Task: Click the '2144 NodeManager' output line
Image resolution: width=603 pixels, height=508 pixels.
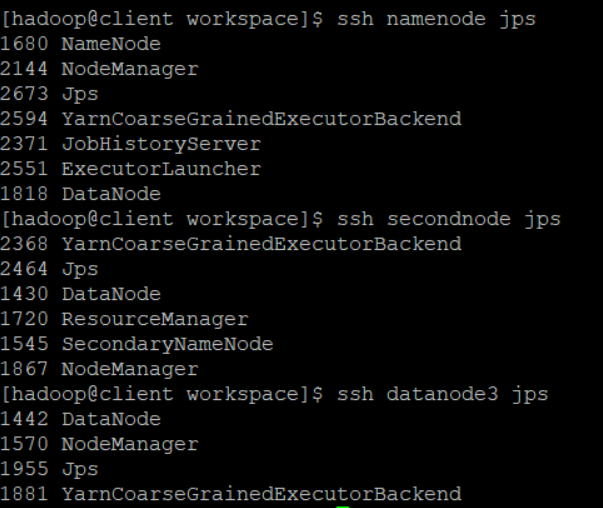Action: (99, 69)
